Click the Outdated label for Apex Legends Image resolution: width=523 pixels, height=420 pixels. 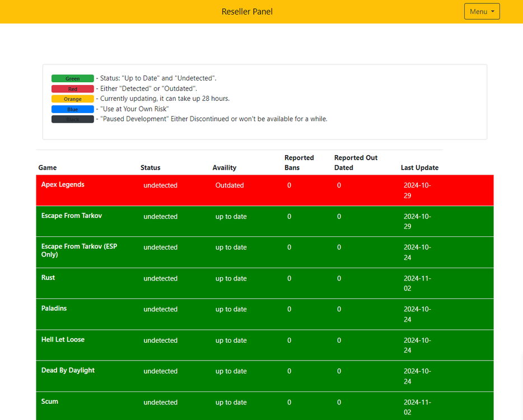[230, 185]
